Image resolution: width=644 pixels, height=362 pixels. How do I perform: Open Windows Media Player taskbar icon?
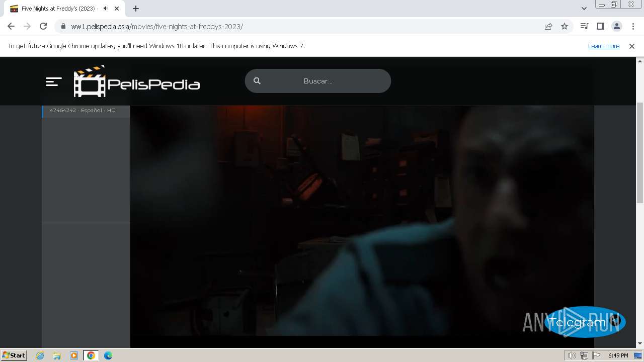pos(74,355)
